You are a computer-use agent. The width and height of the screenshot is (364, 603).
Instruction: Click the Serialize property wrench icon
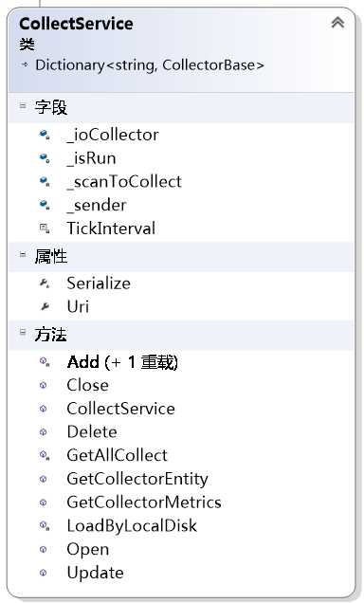(x=45, y=283)
